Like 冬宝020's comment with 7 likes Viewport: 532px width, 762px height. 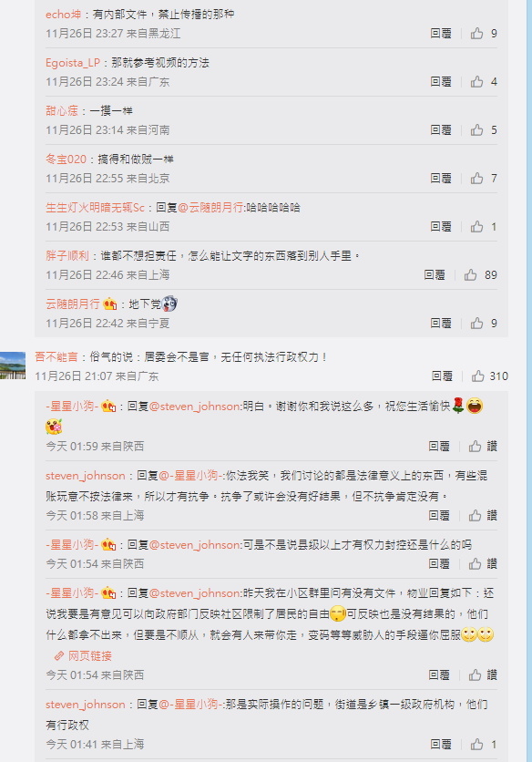[x=476, y=178]
